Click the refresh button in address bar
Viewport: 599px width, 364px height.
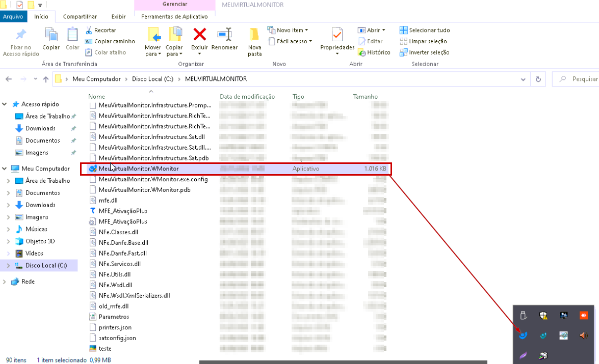tap(538, 79)
